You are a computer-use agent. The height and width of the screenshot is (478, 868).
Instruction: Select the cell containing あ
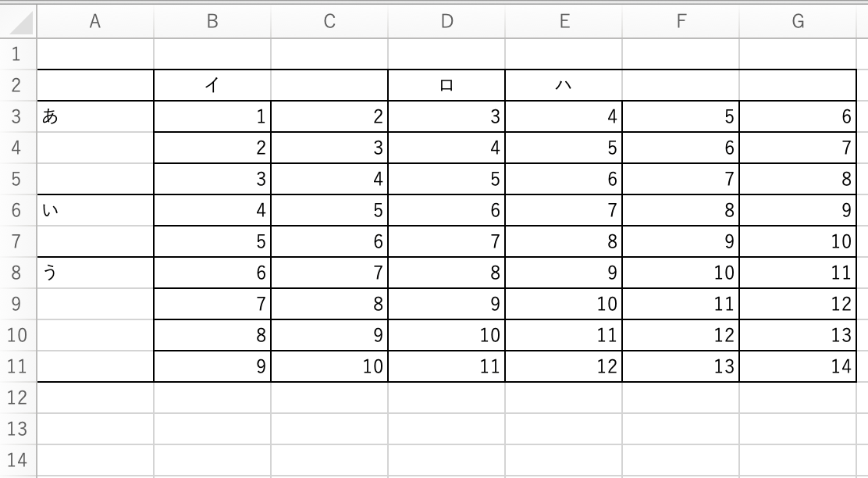pyautogui.click(x=95, y=116)
